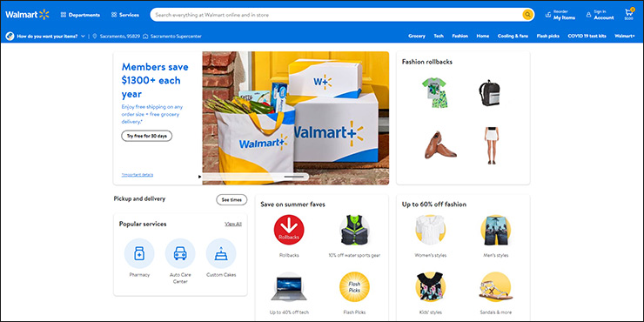This screenshot has width=644, height=322.
Task: Select the Auto Care Center icon
Action: coord(180,253)
